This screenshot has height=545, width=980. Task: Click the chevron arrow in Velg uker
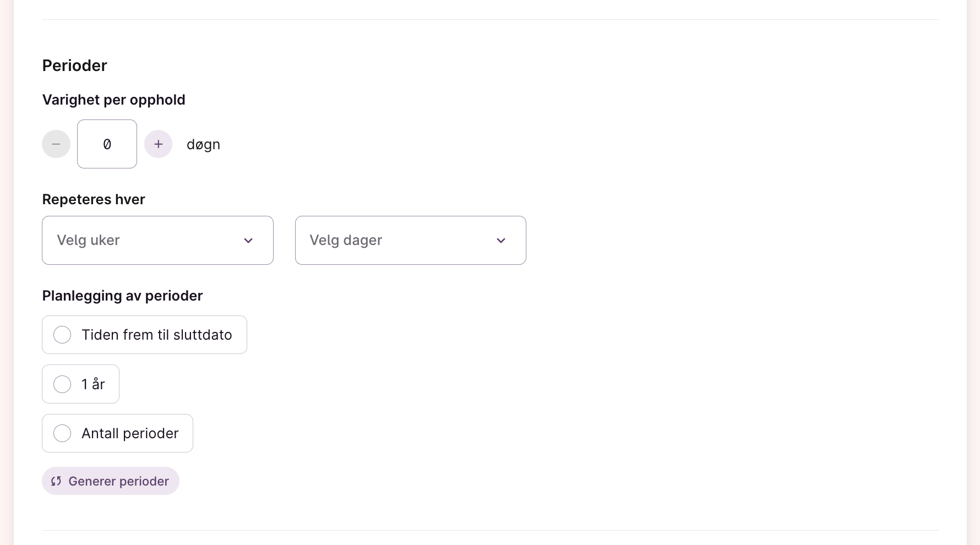(x=248, y=241)
